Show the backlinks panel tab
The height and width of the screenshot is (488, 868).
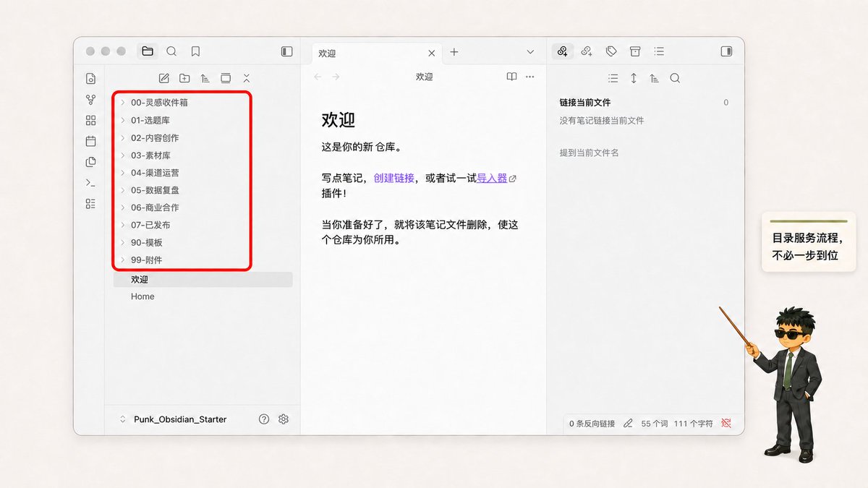[563, 51]
